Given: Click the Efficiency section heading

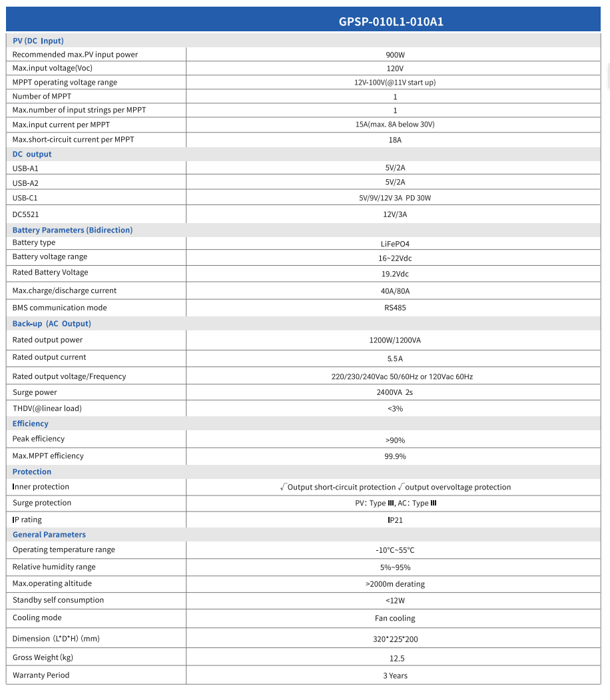Looking at the screenshot, I should pyautogui.click(x=31, y=424).
